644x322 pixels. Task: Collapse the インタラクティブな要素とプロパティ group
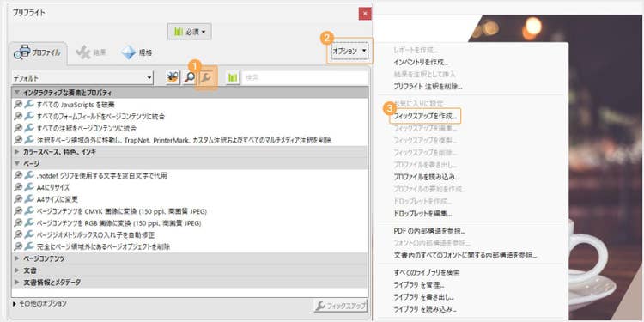(17, 93)
